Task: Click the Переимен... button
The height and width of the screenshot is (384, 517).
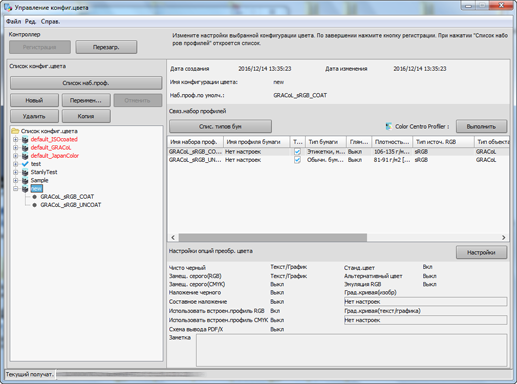Action: tap(86, 100)
